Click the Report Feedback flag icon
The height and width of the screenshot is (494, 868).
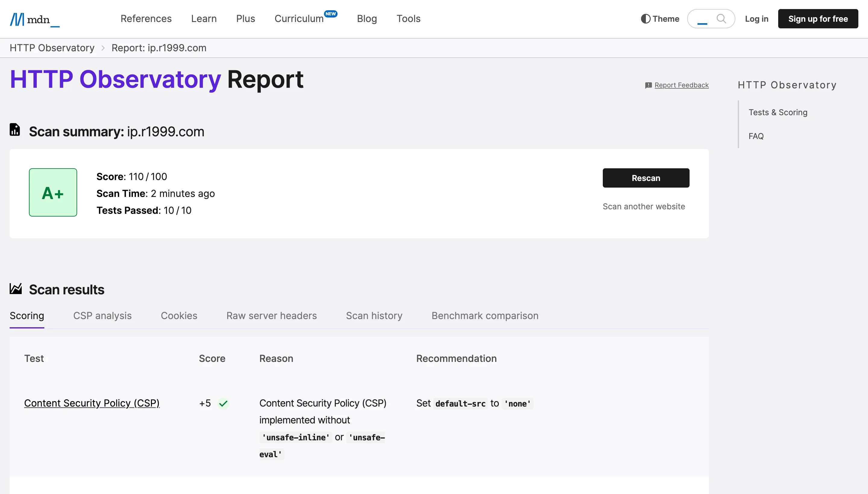tap(648, 85)
